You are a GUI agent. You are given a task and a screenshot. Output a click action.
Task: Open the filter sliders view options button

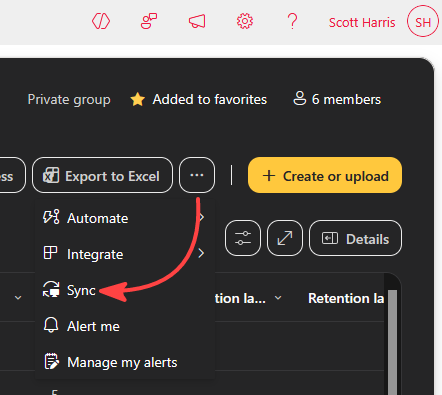tap(243, 238)
